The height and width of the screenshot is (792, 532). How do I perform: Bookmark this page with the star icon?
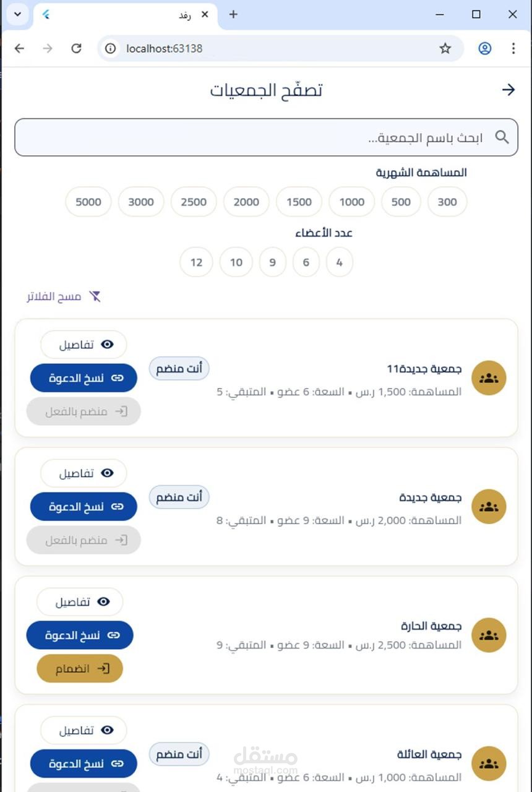click(x=445, y=48)
